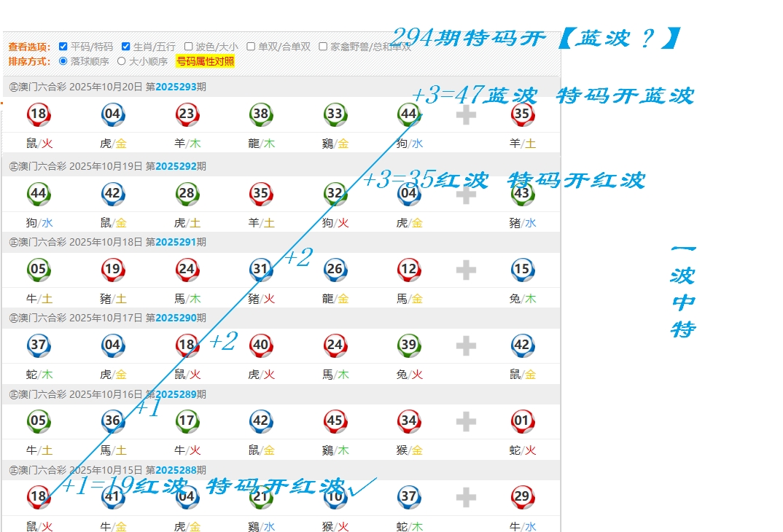
Task: Toggle the 平码/特码 checkbox
Action: click(63, 46)
